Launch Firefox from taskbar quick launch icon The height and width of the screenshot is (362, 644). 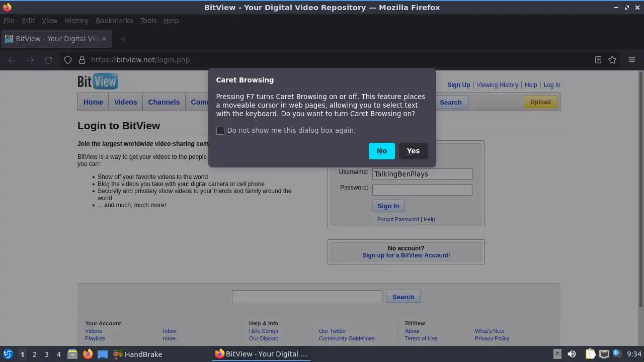[x=88, y=354]
